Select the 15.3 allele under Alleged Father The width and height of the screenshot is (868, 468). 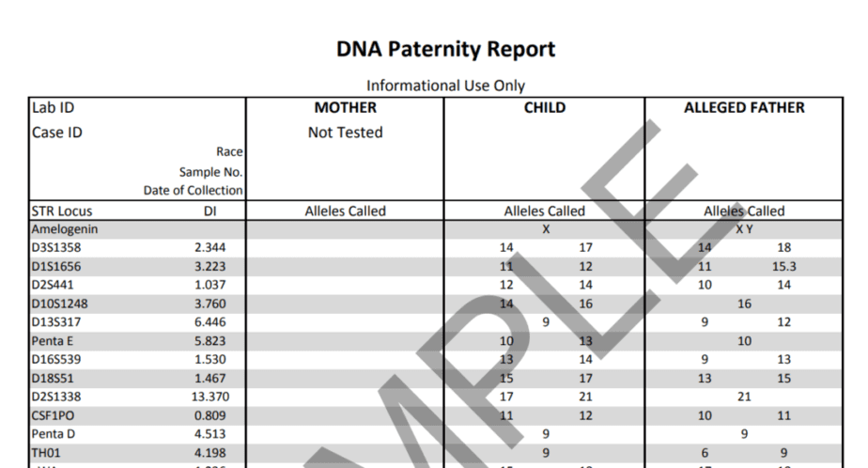pyautogui.click(x=783, y=266)
